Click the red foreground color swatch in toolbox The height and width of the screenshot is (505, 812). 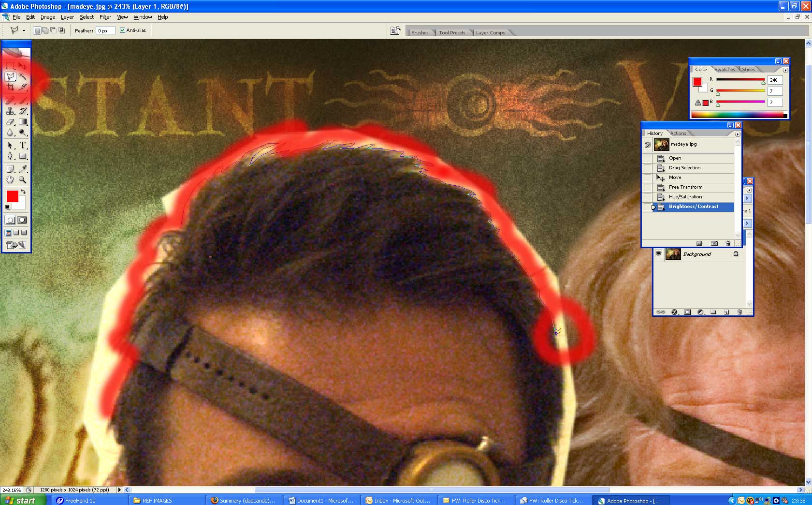click(x=13, y=196)
